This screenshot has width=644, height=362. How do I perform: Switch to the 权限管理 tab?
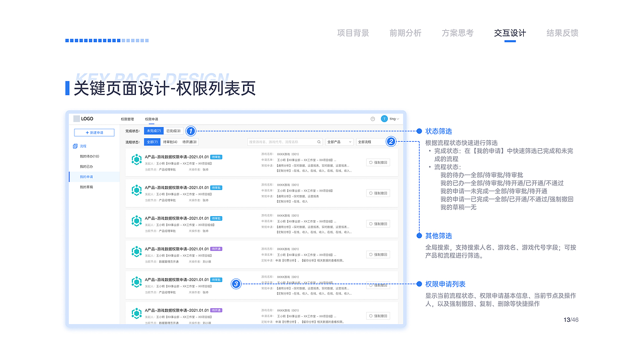pos(127,119)
